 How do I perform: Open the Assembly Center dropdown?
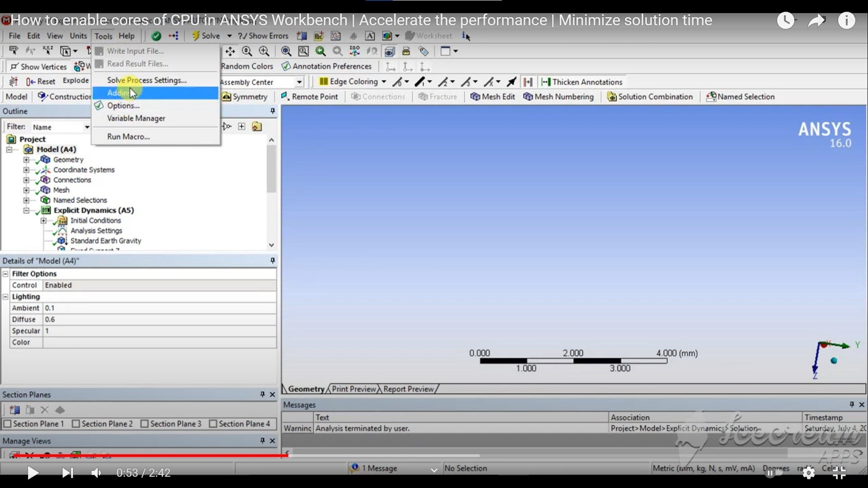click(299, 82)
